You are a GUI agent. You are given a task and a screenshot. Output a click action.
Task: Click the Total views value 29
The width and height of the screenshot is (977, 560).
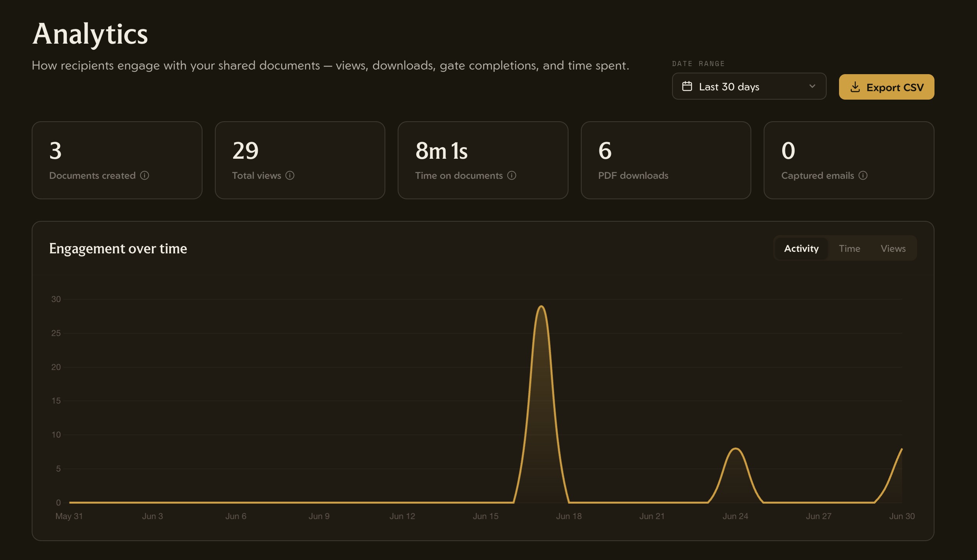point(245,151)
